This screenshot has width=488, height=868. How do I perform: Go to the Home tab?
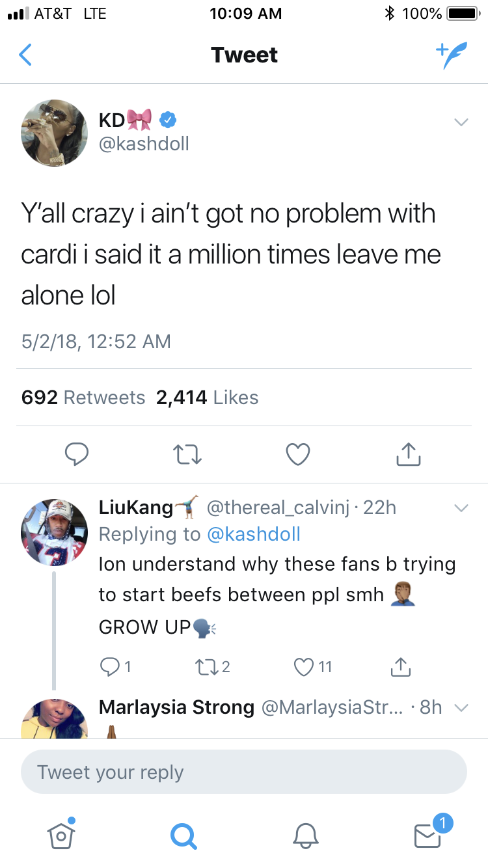[x=61, y=834]
